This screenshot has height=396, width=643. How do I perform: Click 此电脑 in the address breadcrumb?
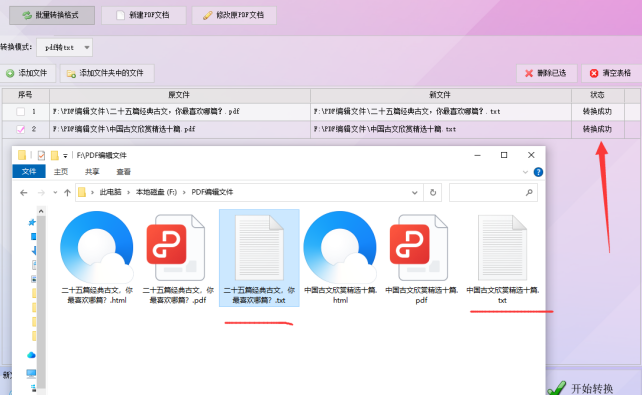[110, 192]
